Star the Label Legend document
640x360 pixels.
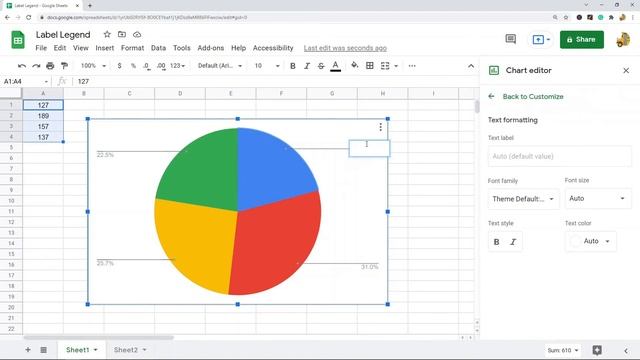(x=107, y=34)
